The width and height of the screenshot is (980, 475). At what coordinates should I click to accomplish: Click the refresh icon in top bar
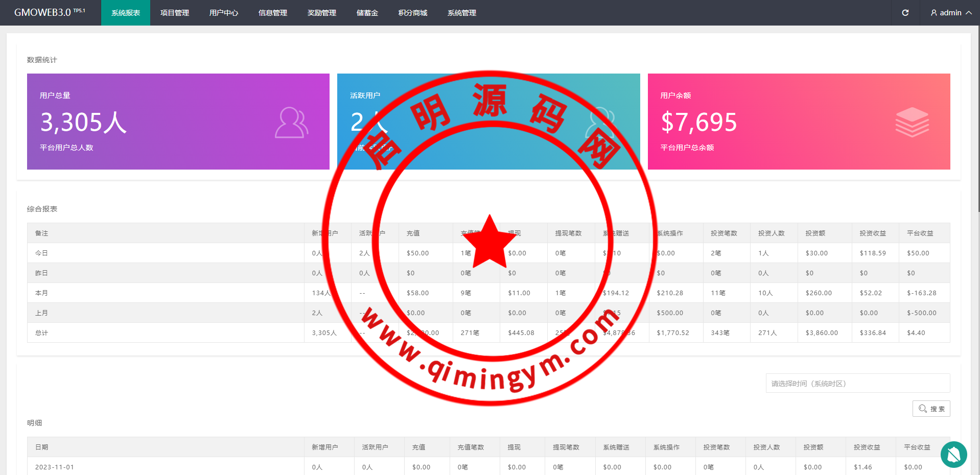pos(905,13)
